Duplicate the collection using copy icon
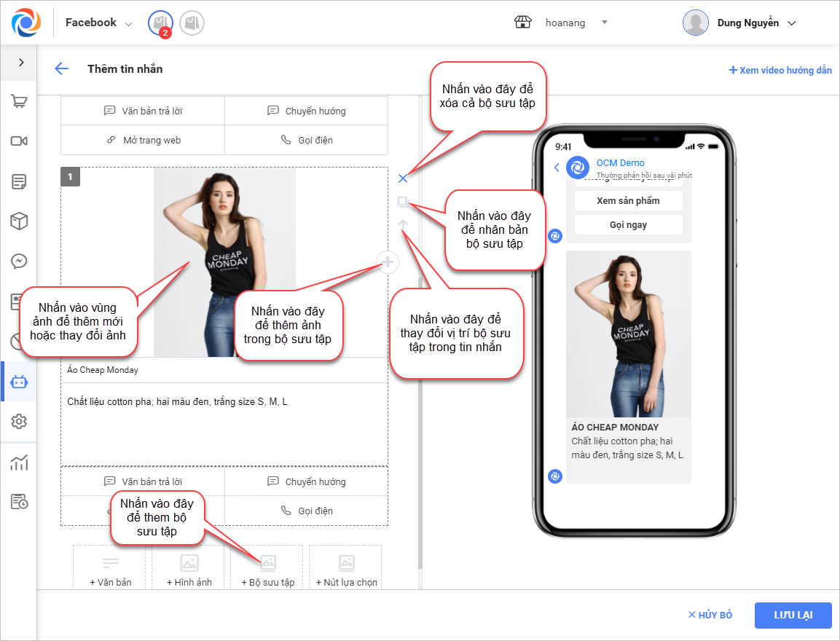The image size is (840, 641). (404, 202)
